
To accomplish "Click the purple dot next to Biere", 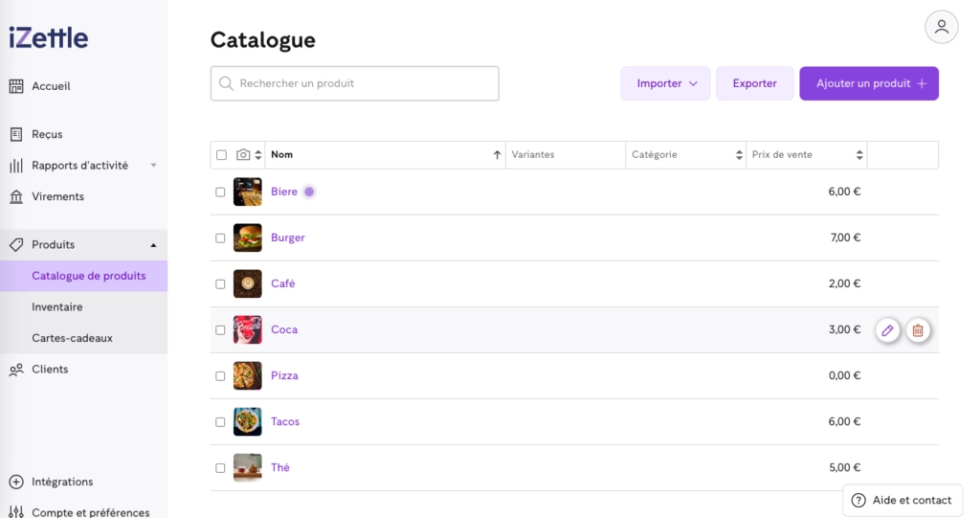I will tap(309, 192).
